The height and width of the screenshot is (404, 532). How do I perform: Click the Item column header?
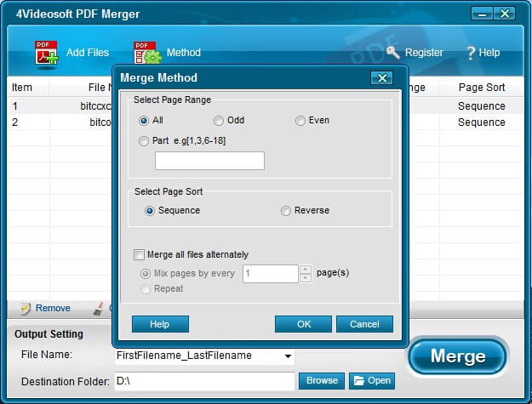tap(22, 88)
